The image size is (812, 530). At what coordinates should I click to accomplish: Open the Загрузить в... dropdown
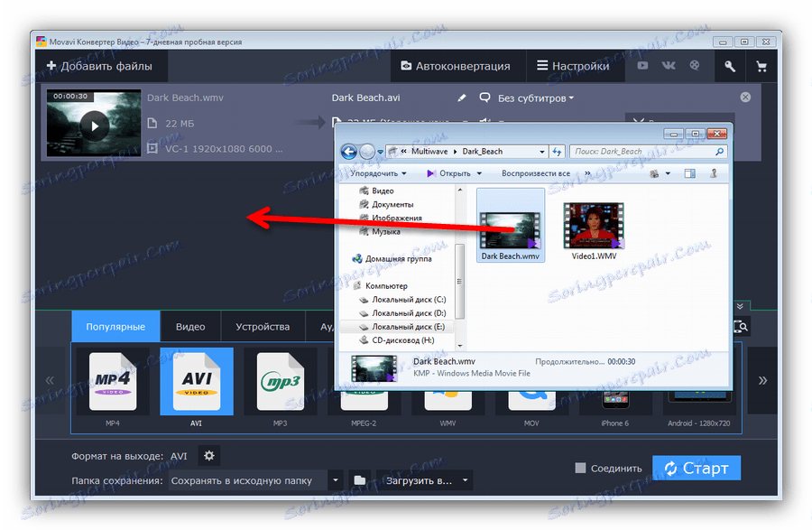[425, 480]
